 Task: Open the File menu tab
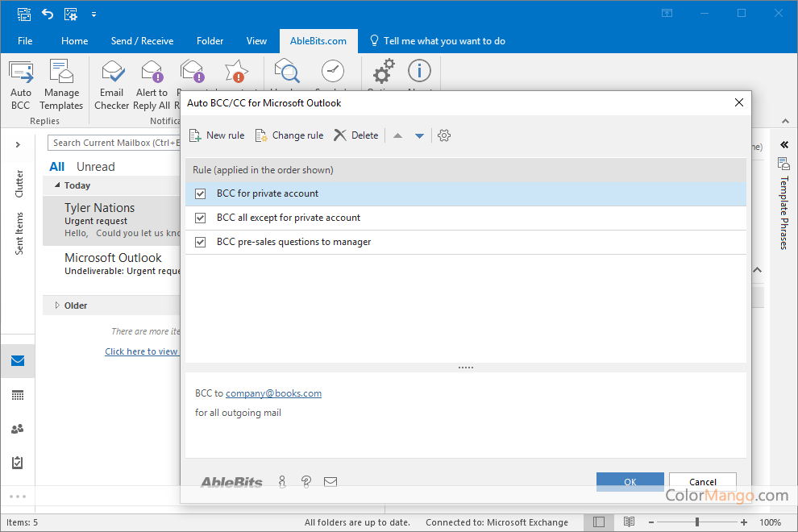click(25, 41)
